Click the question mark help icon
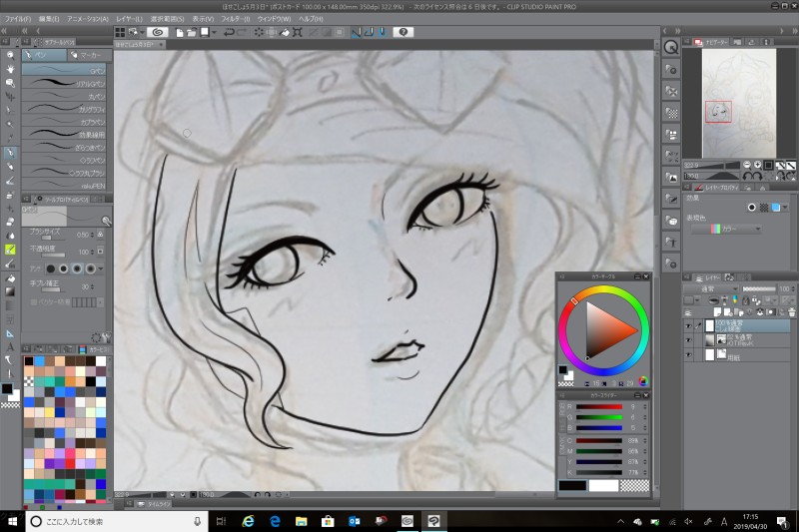Image resolution: width=799 pixels, height=532 pixels. coord(403,32)
